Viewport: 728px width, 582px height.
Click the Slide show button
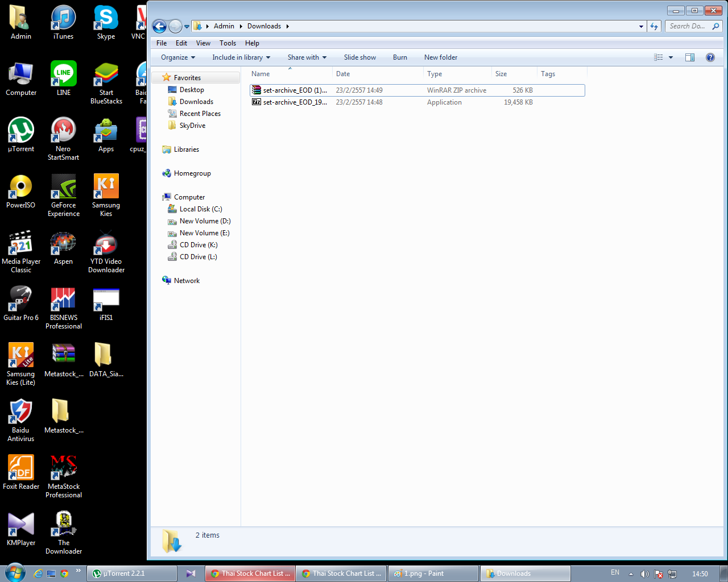360,57
